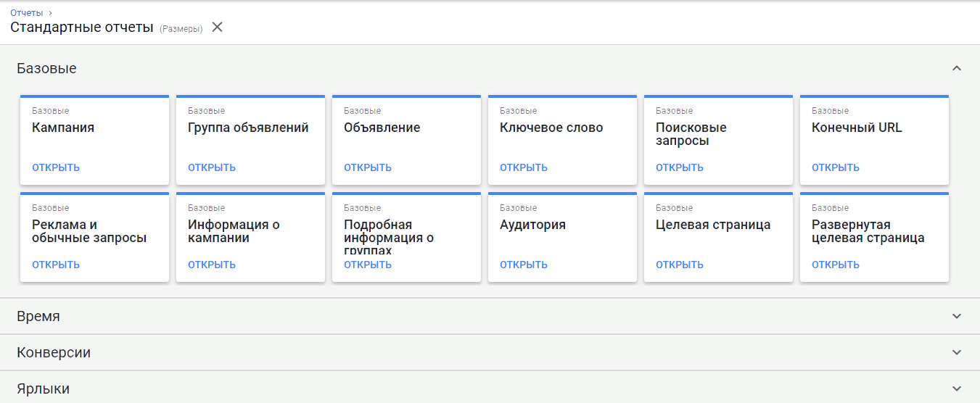
Task: Open the Целевая страница report
Action: coord(680,265)
